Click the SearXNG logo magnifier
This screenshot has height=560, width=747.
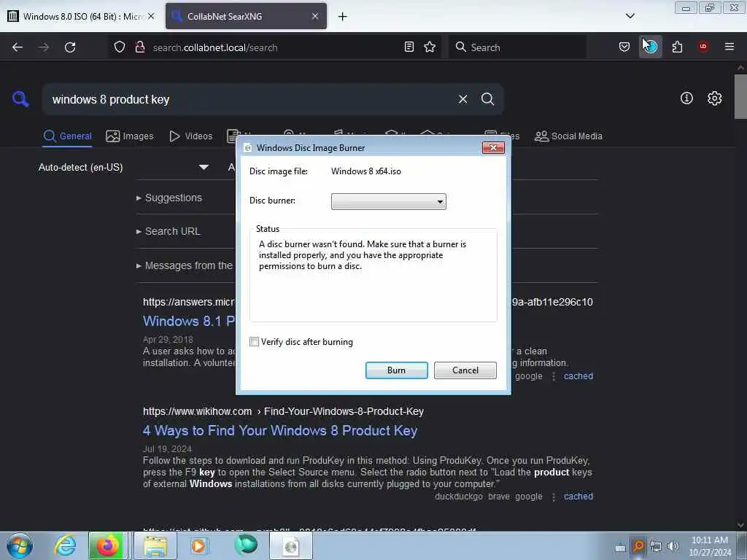click(20, 99)
